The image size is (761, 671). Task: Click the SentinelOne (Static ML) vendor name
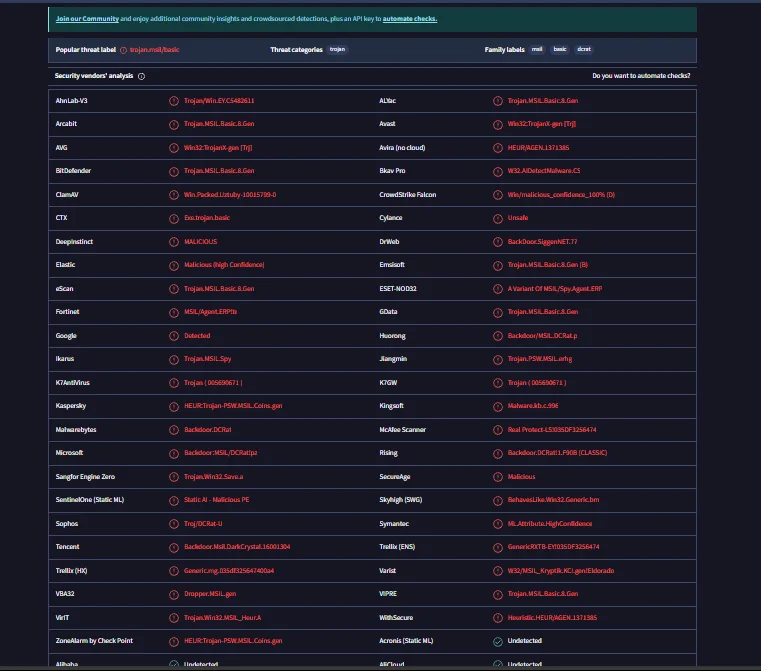click(90, 500)
